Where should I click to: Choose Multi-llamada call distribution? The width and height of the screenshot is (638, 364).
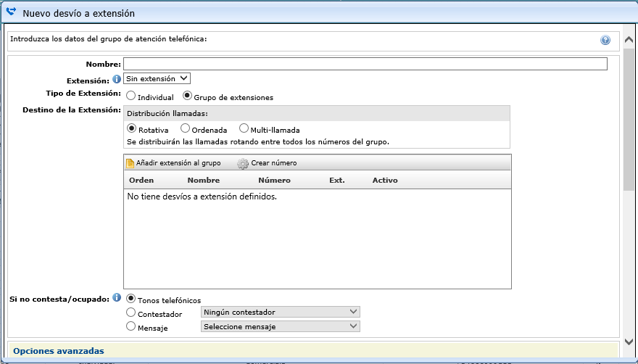click(x=244, y=128)
